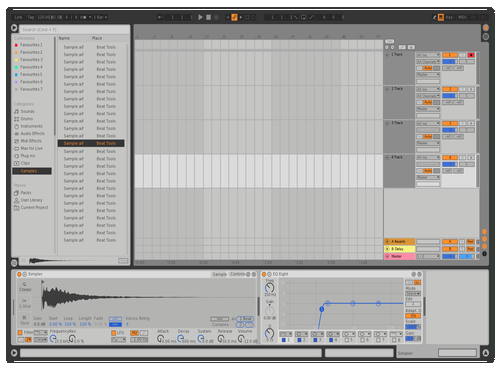Stop playback with the Stop button
Image resolution: width=500 pixels, height=370 pixels.
tap(208, 17)
